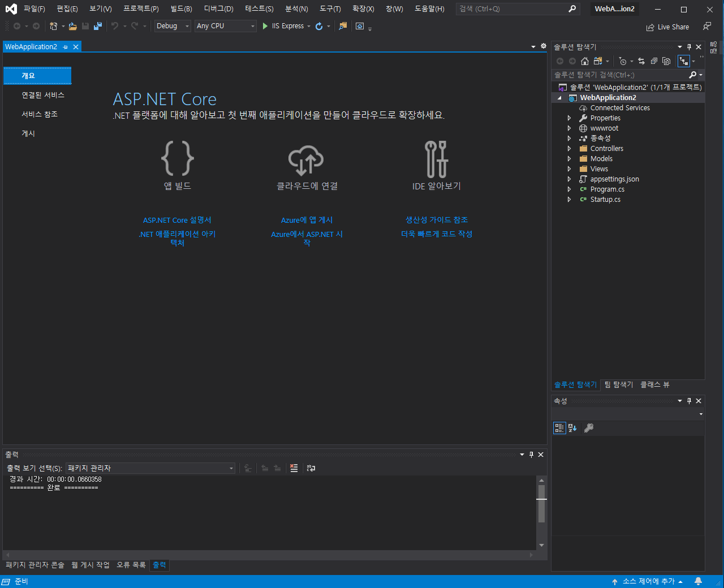Toggle preview selected items in Solution Explorer
The height and width of the screenshot is (588, 724).
pyautogui.click(x=684, y=61)
